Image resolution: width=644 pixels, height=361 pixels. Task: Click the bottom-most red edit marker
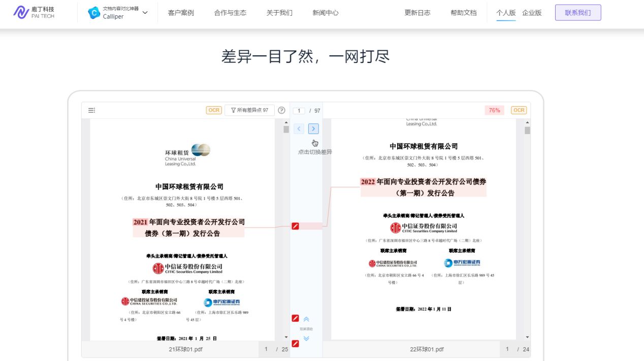coord(295,344)
